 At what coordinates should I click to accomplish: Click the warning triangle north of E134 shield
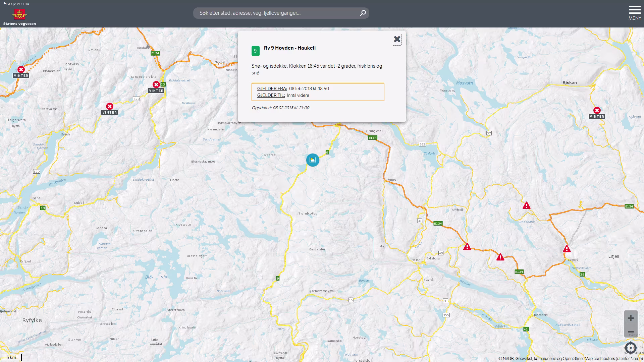[500, 257]
